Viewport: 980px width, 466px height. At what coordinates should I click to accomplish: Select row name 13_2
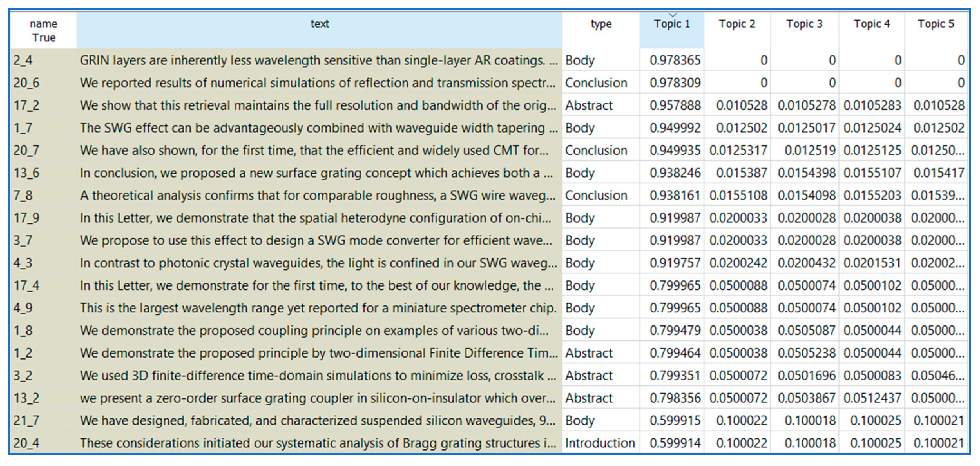[x=26, y=398]
